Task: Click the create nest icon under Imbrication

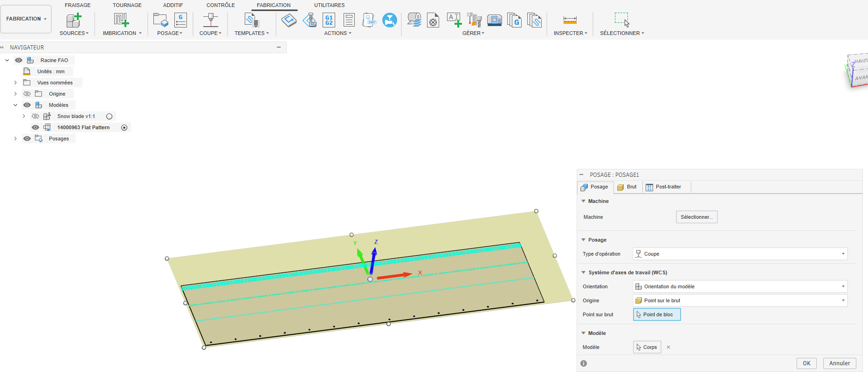Action: click(x=121, y=20)
